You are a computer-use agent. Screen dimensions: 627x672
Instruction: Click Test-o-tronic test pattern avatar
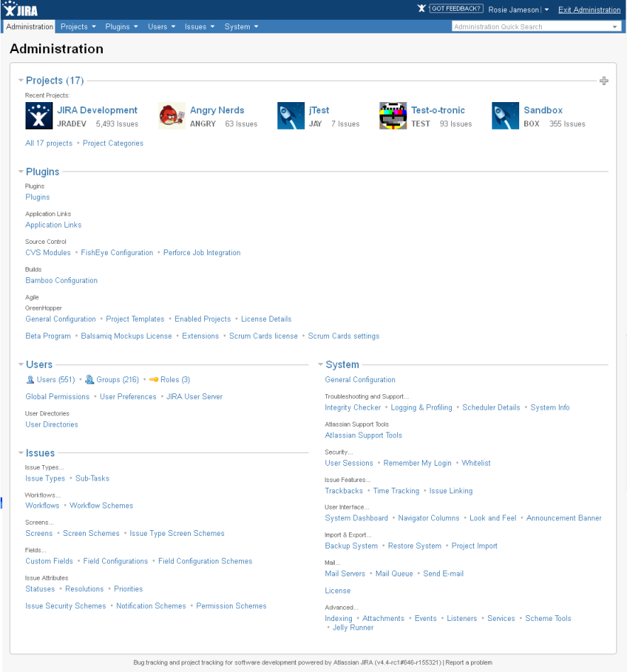(393, 116)
